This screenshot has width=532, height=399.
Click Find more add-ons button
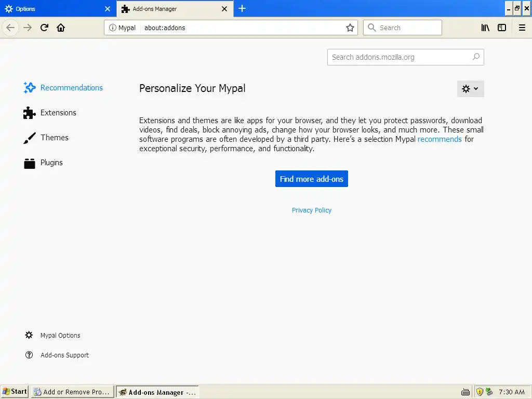tap(312, 179)
